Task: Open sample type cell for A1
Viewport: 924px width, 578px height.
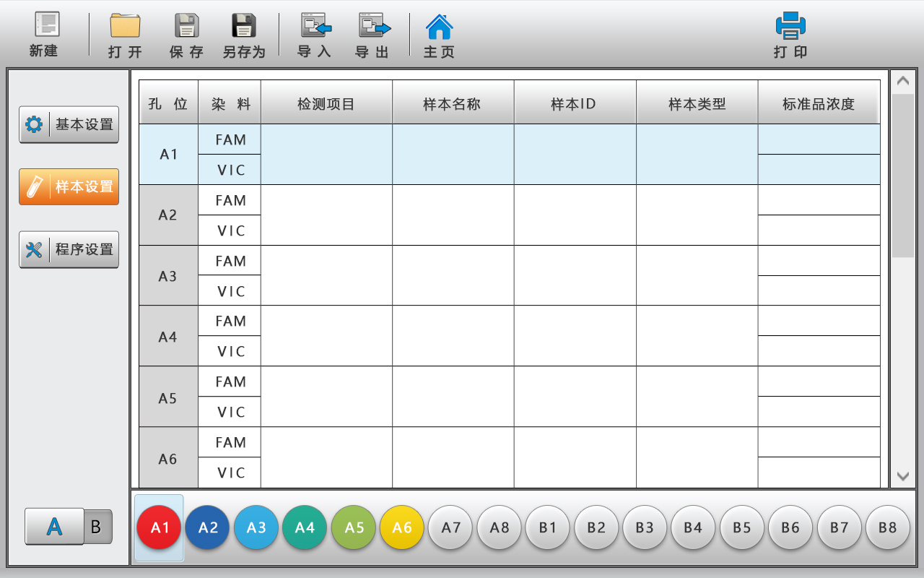Action: click(697, 155)
